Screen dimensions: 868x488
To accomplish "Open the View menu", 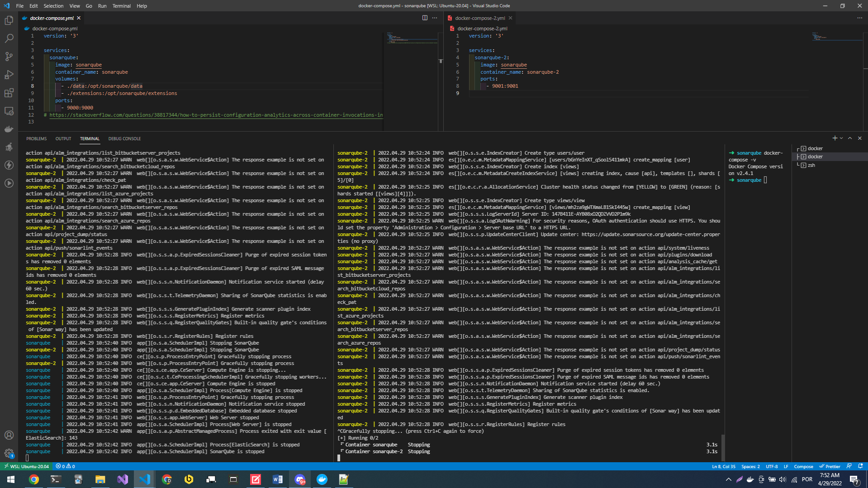I will 75,6.
